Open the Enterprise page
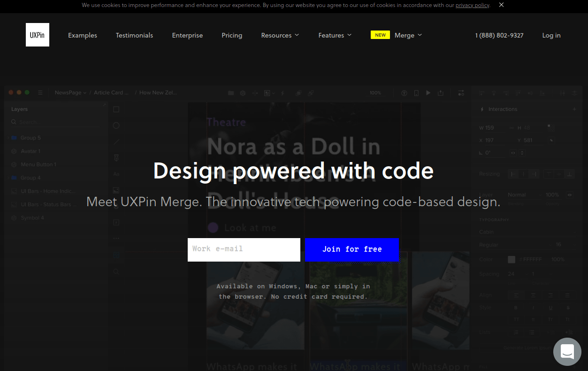This screenshot has height=371, width=588. [187, 35]
